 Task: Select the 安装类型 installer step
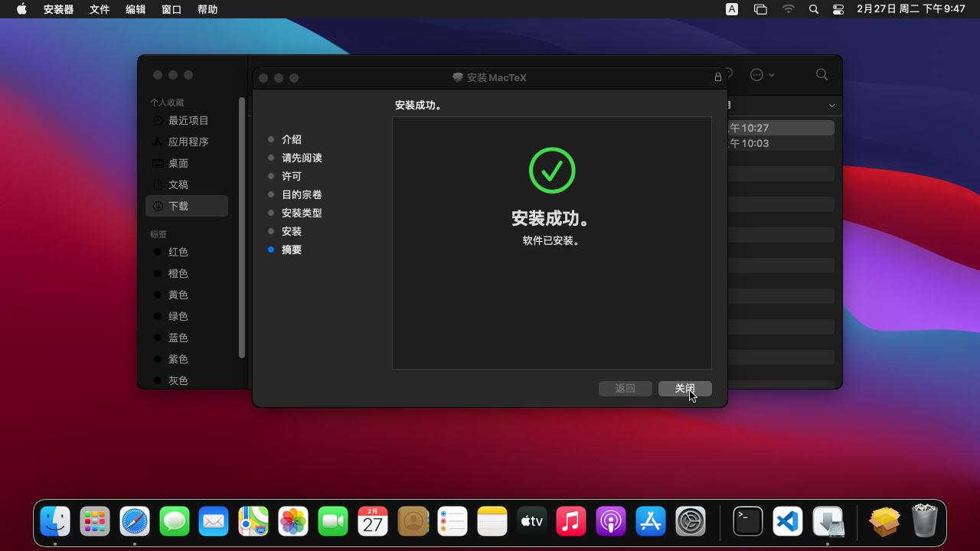pos(302,213)
